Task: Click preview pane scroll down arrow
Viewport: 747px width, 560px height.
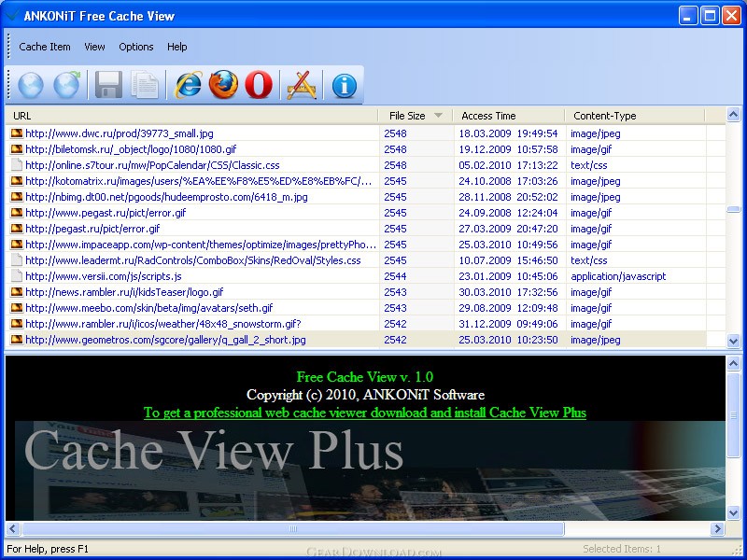Action: click(x=734, y=512)
